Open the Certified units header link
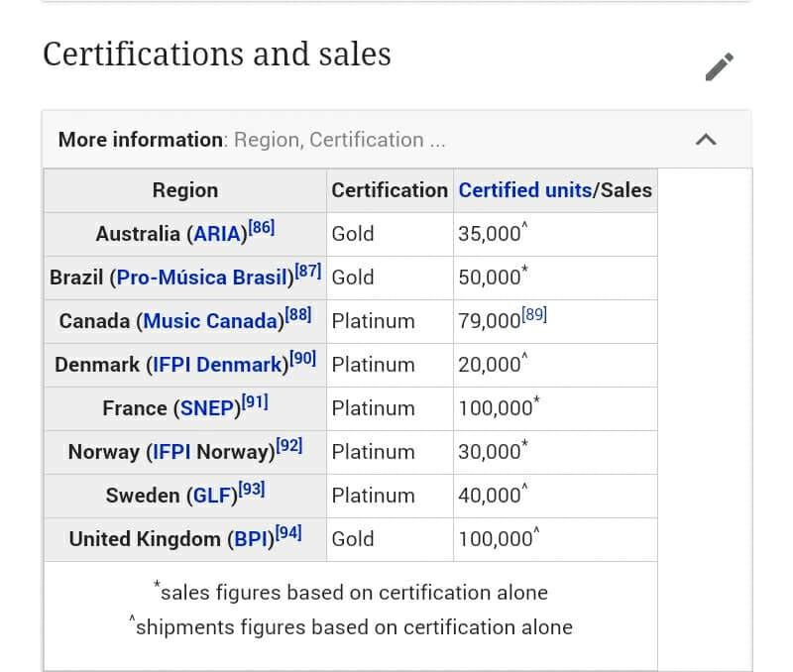The image size is (793, 672). point(524,190)
